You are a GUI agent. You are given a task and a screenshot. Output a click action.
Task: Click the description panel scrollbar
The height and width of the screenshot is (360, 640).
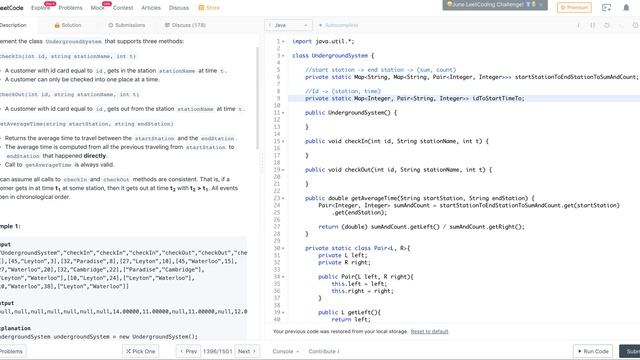pyautogui.click(x=258, y=98)
